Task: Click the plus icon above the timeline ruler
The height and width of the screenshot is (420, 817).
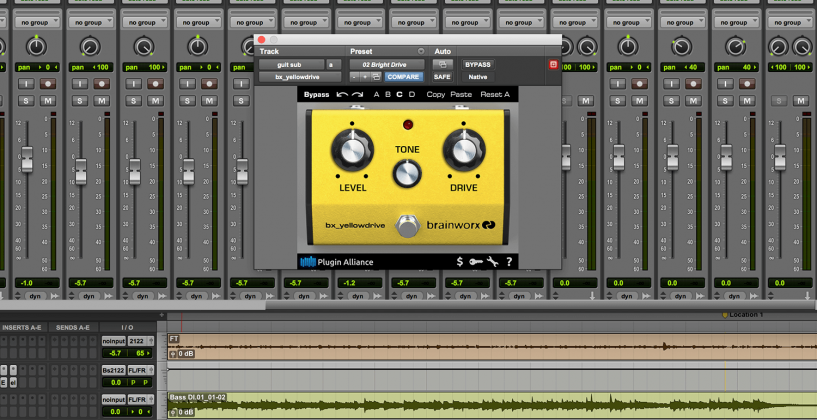Action: click(x=162, y=315)
